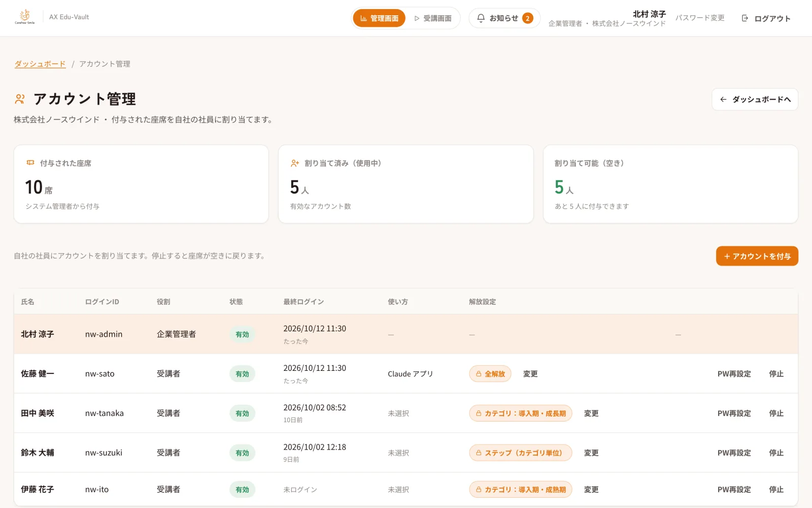Click the seat ticket icon in 付与された座席
Screen dimensions: 812x508
[x=30, y=163]
